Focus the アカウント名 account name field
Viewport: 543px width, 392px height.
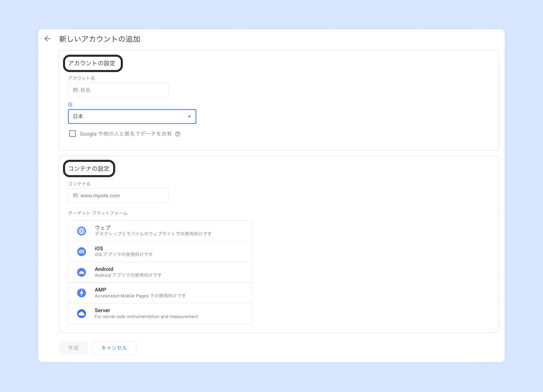(118, 90)
